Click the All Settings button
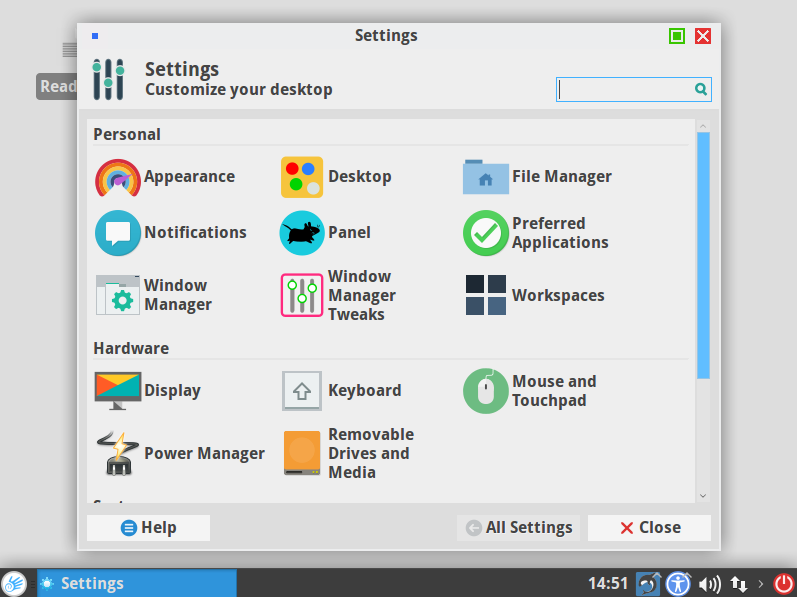Image resolution: width=797 pixels, height=597 pixels. click(519, 528)
